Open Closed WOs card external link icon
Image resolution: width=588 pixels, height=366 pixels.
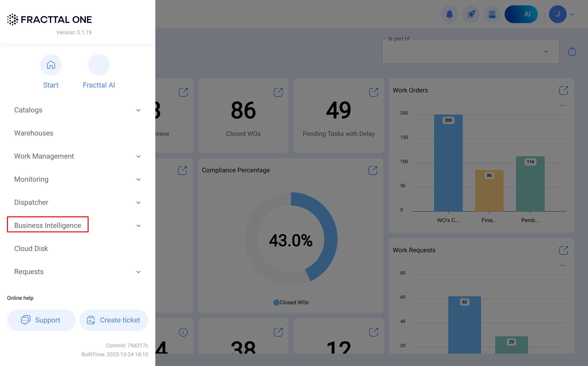click(278, 92)
